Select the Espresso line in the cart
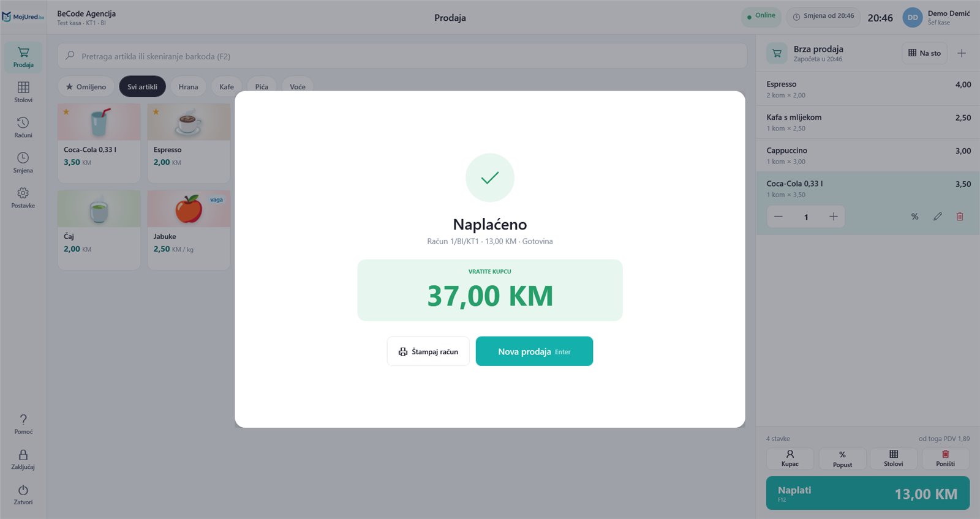980x519 pixels. point(868,89)
